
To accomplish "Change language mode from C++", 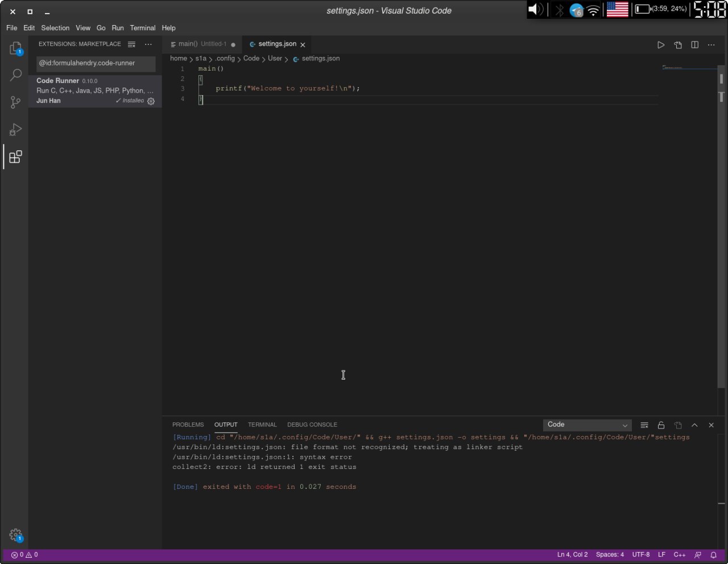I will point(680,555).
